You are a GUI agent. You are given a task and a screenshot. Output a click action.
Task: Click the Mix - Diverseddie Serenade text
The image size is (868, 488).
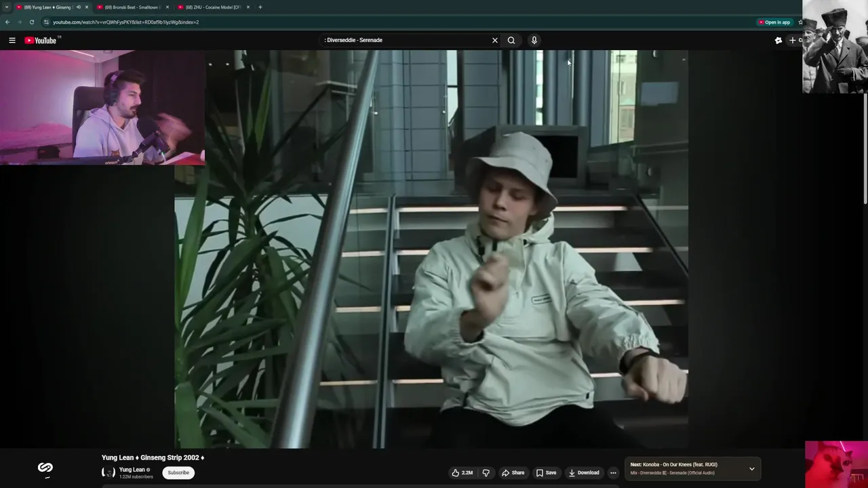tap(672, 473)
